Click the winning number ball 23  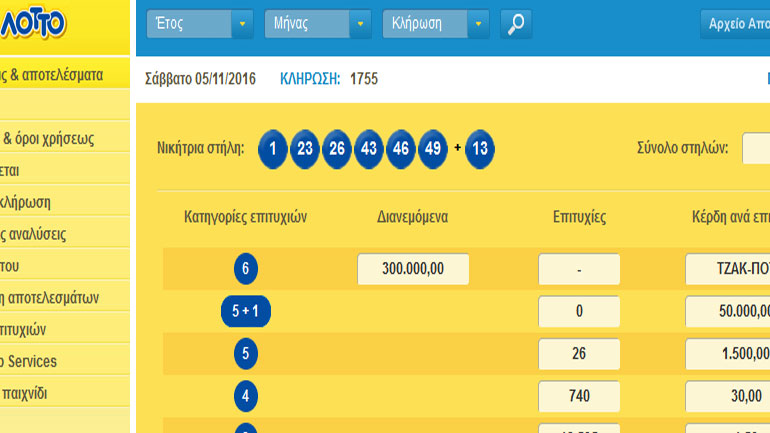tap(304, 149)
